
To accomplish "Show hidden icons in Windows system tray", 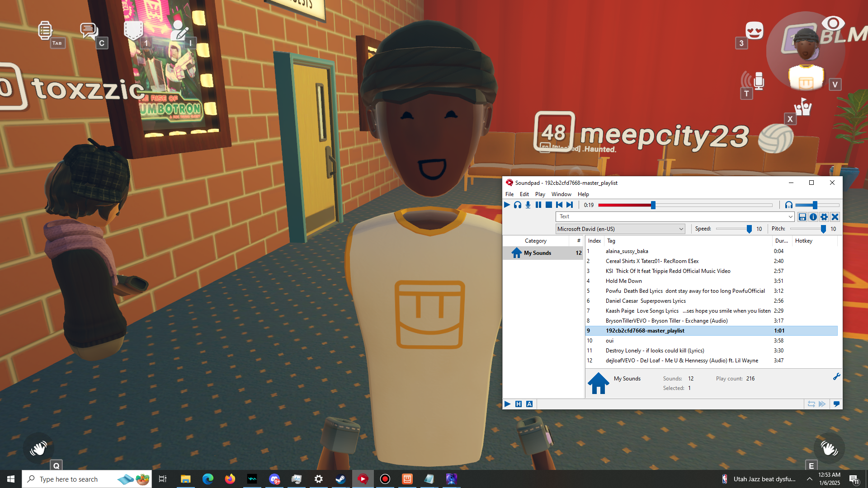I will click(x=810, y=479).
